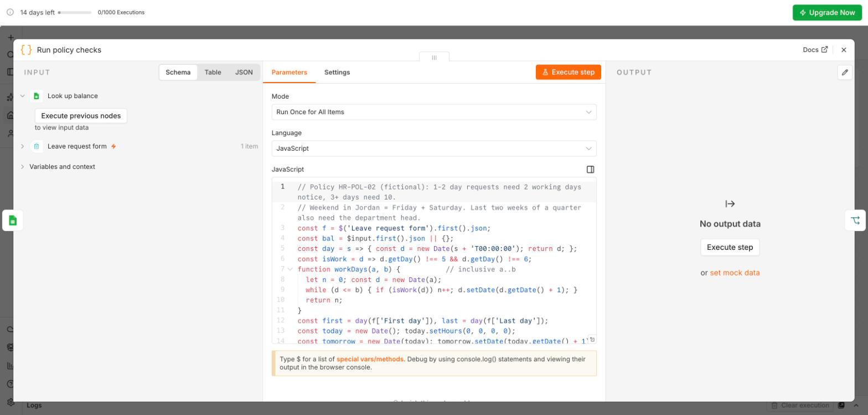The width and height of the screenshot is (868, 415).
Task: Click the '14 days left' text
Action: pyautogui.click(x=38, y=12)
